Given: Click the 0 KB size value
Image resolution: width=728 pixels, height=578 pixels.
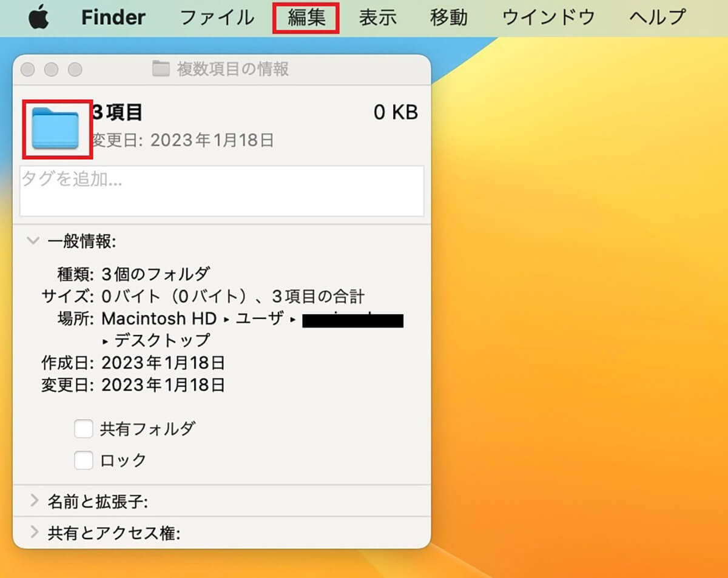Looking at the screenshot, I should click(396, 112).
